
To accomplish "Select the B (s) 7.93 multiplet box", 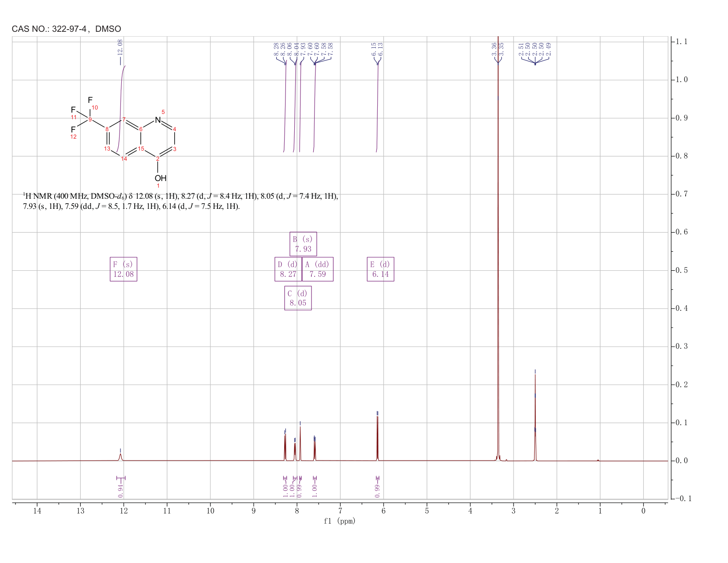I will [x=303, y=244].
